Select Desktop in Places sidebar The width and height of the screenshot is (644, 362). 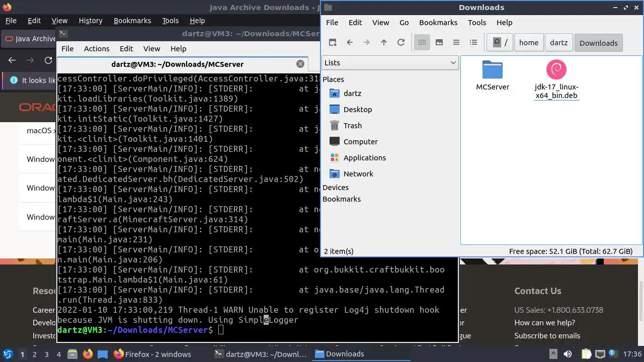(351, 110)
